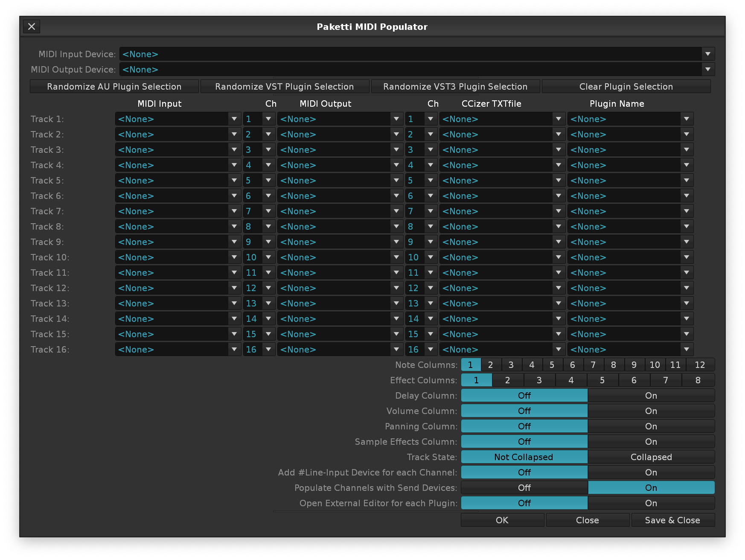Open Track 16 Plugin Name dropdown
This screenshot has width=745, height=560.
coord(630,350)
